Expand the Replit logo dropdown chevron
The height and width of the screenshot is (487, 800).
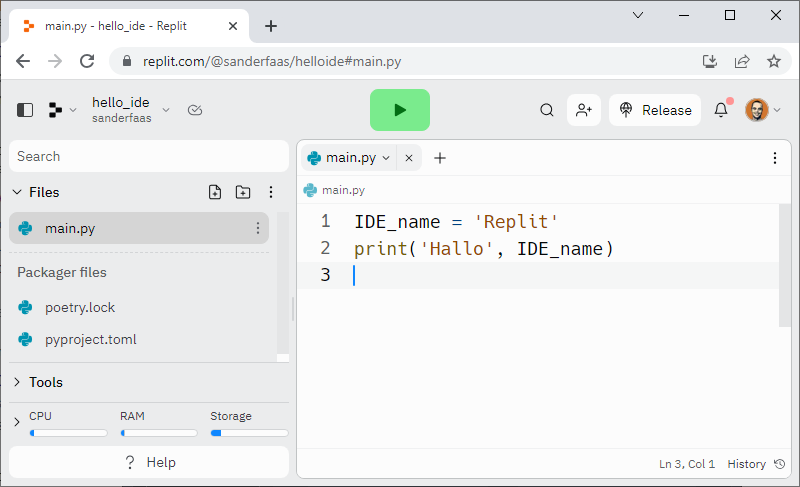tap(73, 110)
